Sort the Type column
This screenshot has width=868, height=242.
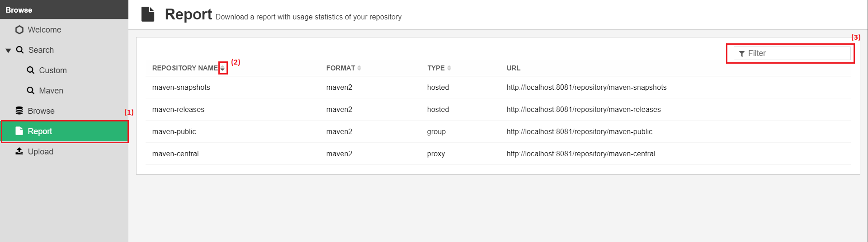(449, 68)
